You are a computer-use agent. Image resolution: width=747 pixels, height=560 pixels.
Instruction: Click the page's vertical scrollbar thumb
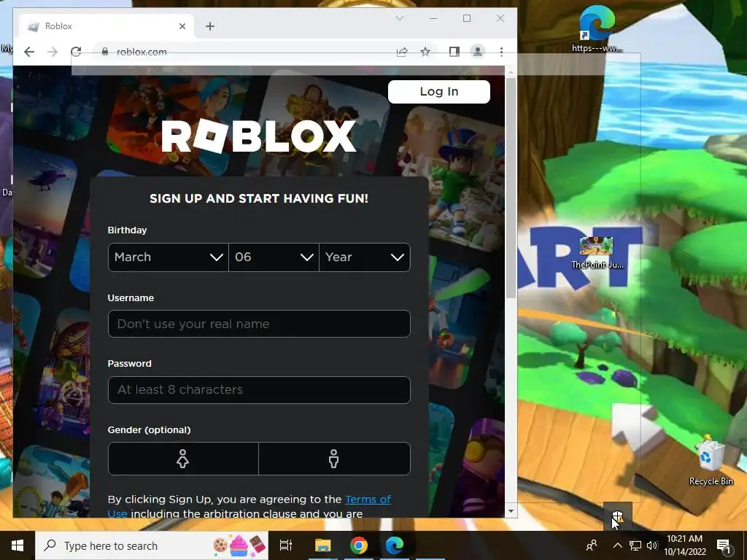pos(511,188)
